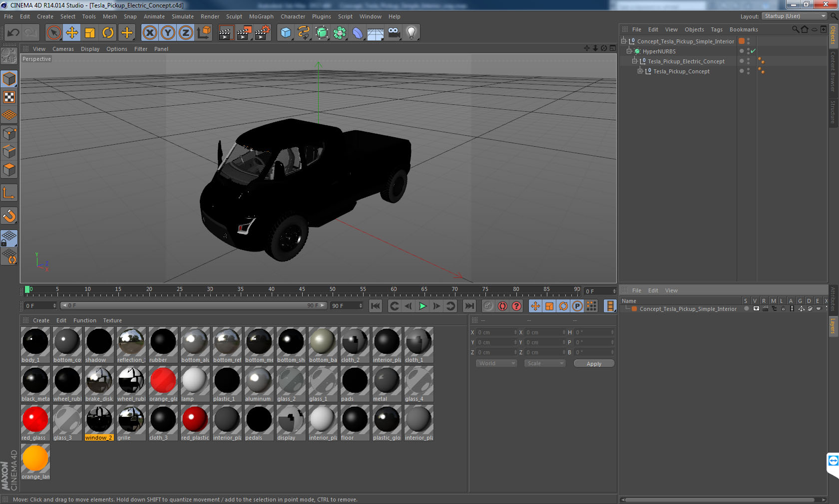Add a HyperNURBS generator object
Viewport: 839px width, 504px height.
(322, 33)
